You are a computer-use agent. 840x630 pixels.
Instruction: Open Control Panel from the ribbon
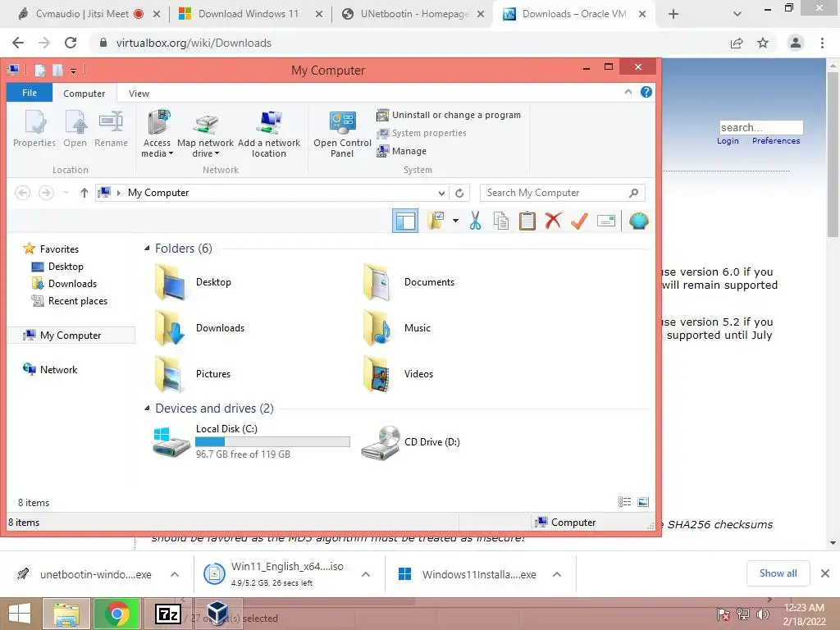342,134
